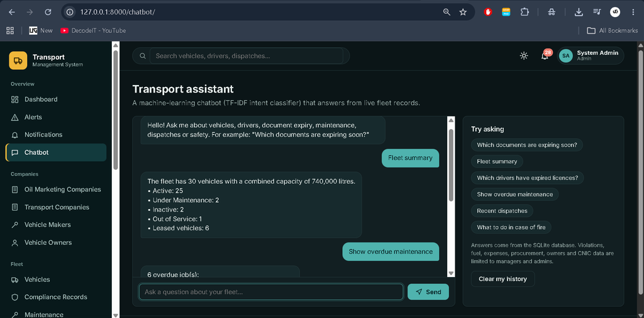The width and height of the screenshot is (644, 318).
Task: Click the 'Under Maintenance: 2' line
Action: 183,200
